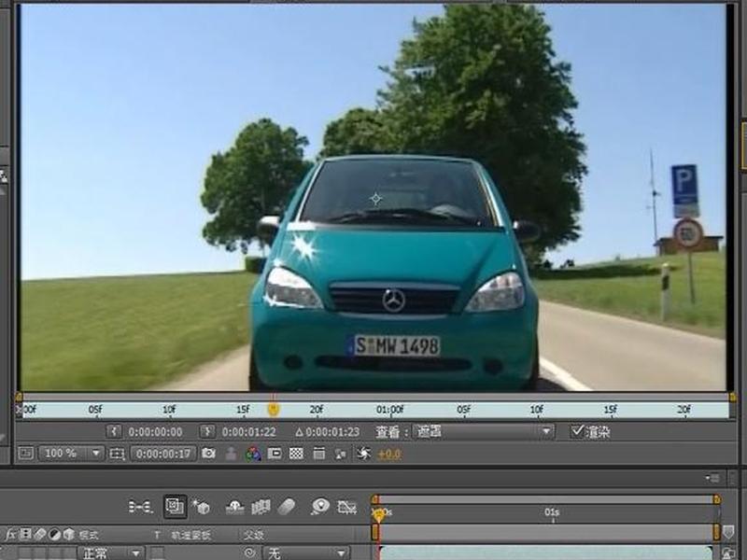Click the parent pick whip spiral icon
Screen dimensions: 747x560
tap(249, 553)
